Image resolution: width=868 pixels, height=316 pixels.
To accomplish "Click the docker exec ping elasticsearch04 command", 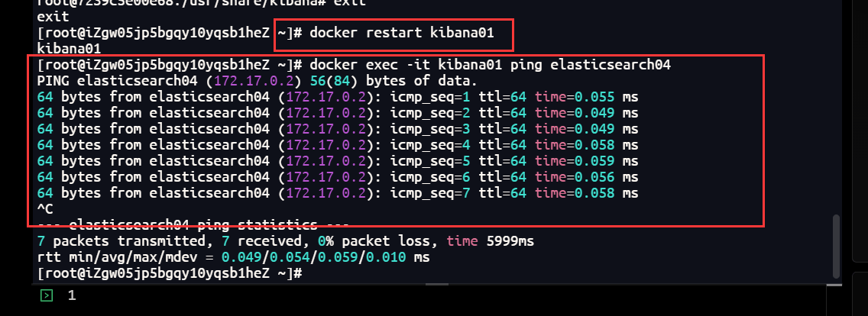I will 490,66.
